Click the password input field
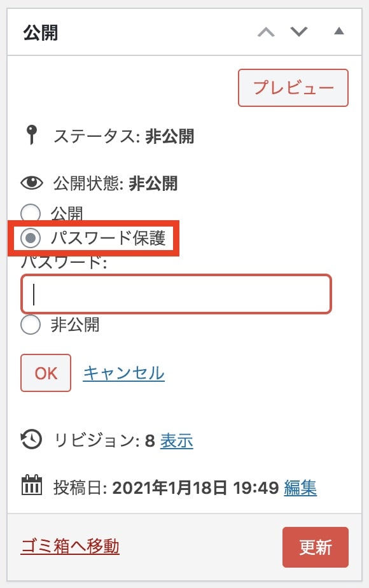Viewport: 369px width, 588px height. pyautogui.click(x=176, y=294)
